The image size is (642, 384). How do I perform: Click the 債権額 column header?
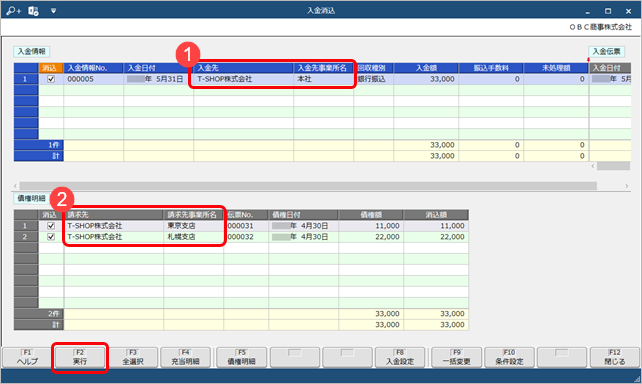click(x=371, y=215)
